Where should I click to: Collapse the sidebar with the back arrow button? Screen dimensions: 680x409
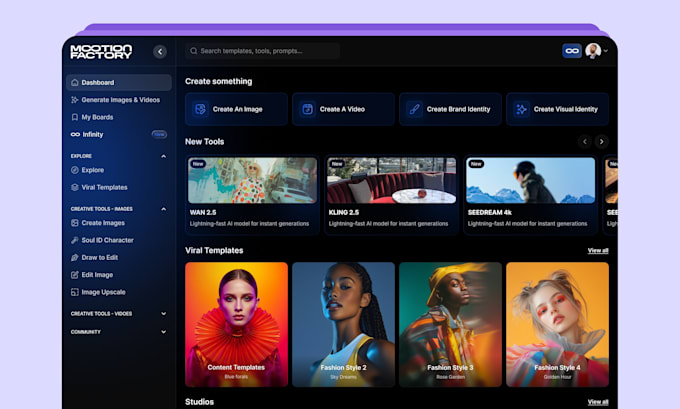point(160,52)
